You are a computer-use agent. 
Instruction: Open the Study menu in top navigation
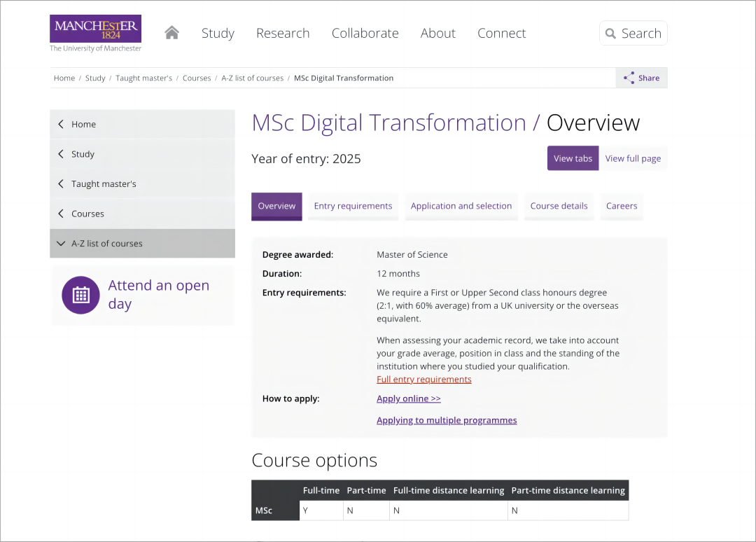click(218, 34)
